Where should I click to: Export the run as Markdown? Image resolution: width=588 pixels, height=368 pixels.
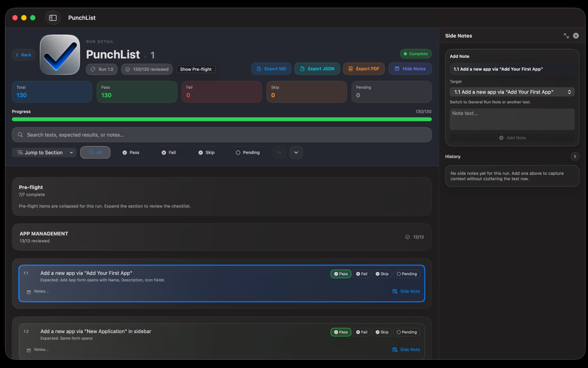271,69
